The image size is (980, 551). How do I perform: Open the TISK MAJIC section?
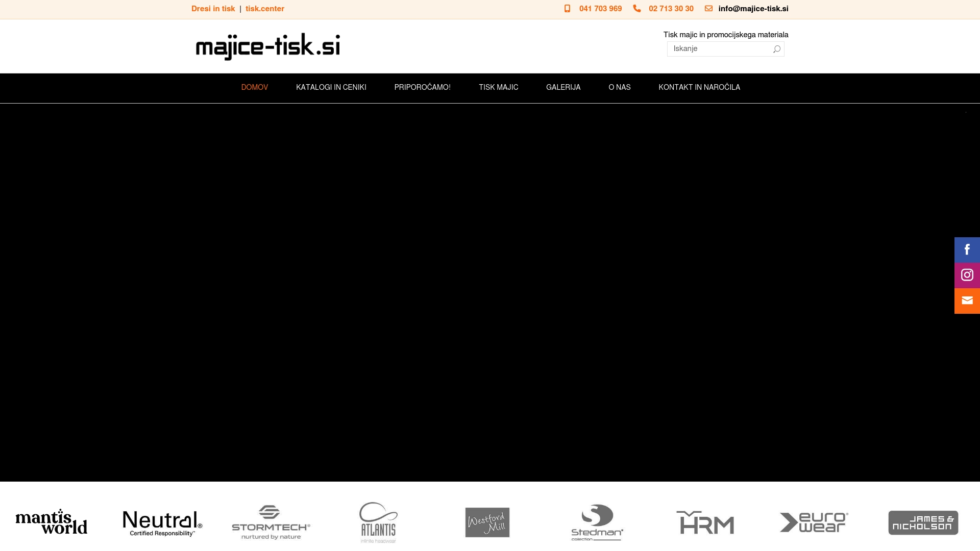point(498,87)
